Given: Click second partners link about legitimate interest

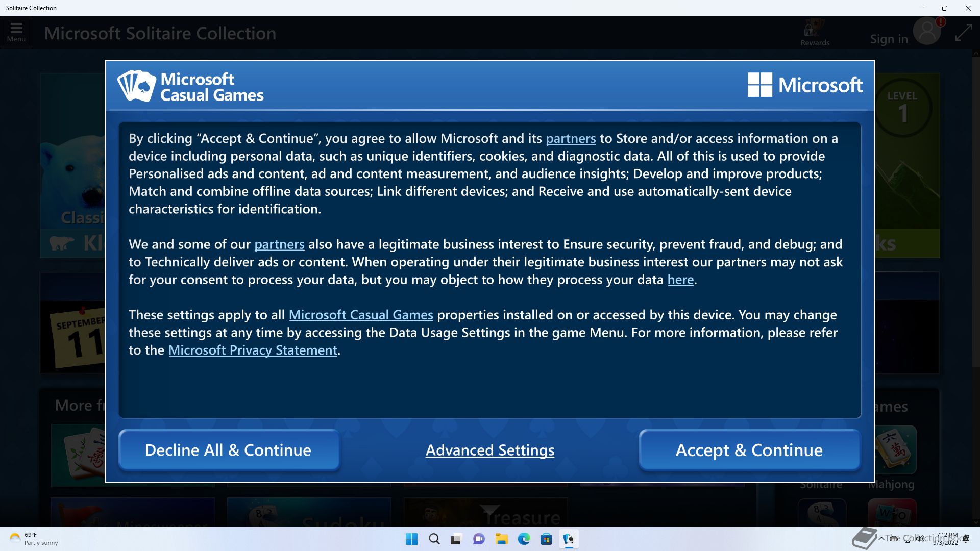Looking at the screenshot, I should click(279, 244).
